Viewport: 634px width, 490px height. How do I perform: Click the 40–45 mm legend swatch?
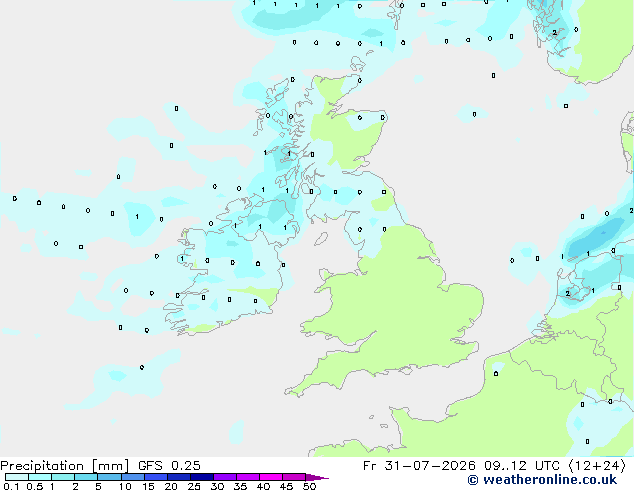tap(271, 477)
